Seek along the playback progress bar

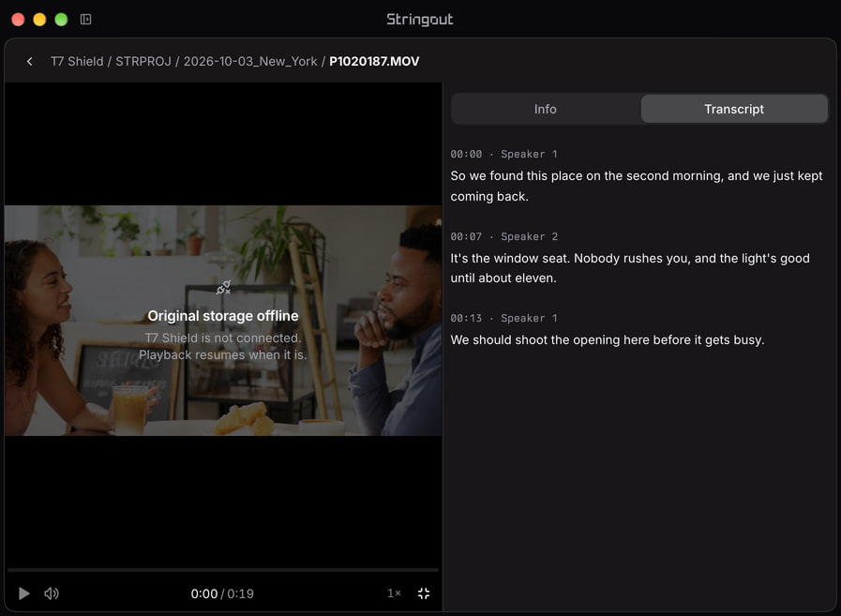[223, 570]
